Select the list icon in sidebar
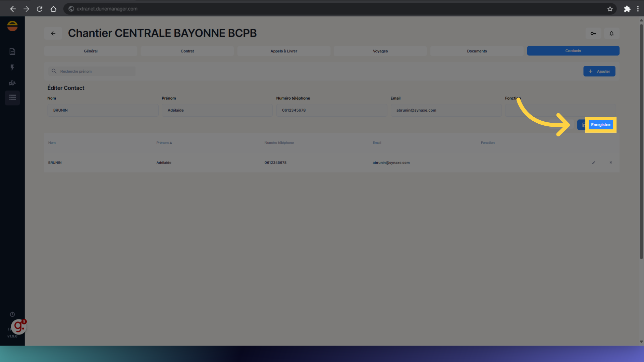 [x=12, y=98]
